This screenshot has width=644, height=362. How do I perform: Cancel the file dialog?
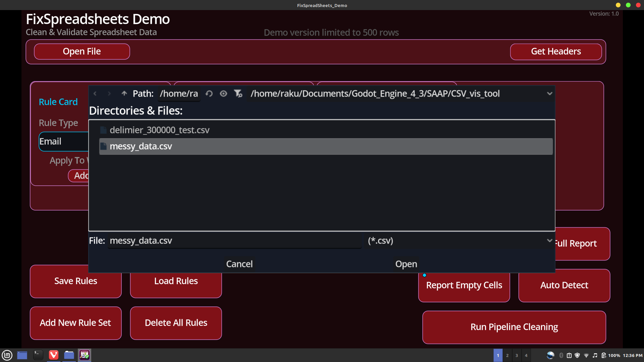239,264
